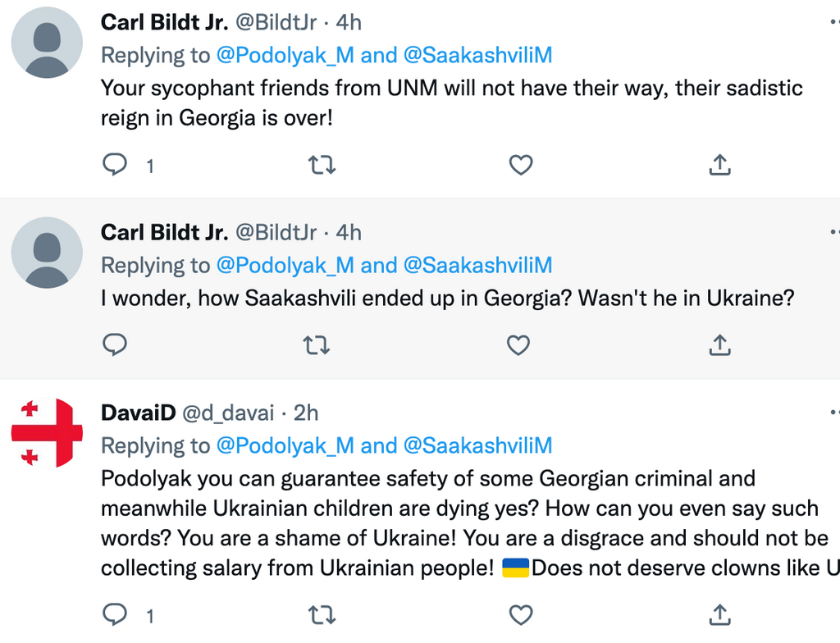
Task: Like the tweet about UNM's reign in Georgia
Action: [x=521, y=166]
